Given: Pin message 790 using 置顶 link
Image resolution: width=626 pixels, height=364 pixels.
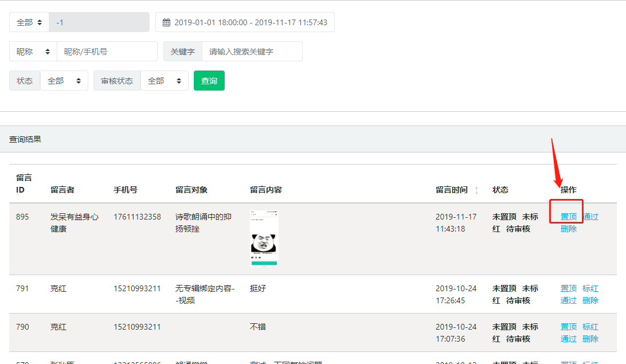Looking at the screenshot, I should (x=569, y=327).
